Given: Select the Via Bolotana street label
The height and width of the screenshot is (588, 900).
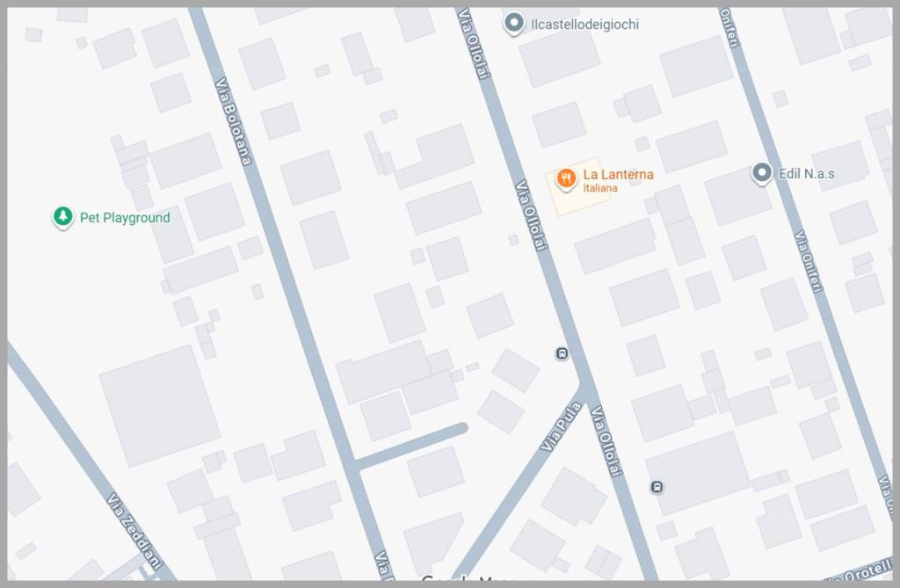Looking at the screenshot, I should (x=233, y=122).
